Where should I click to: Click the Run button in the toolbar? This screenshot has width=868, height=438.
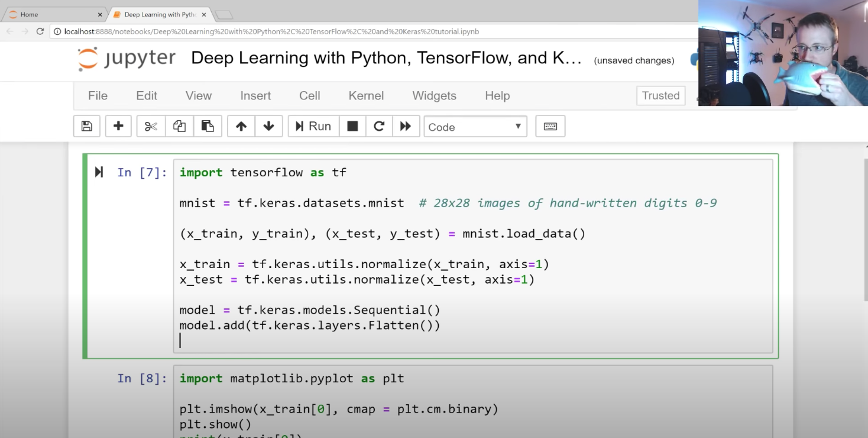tap(313, 126)
